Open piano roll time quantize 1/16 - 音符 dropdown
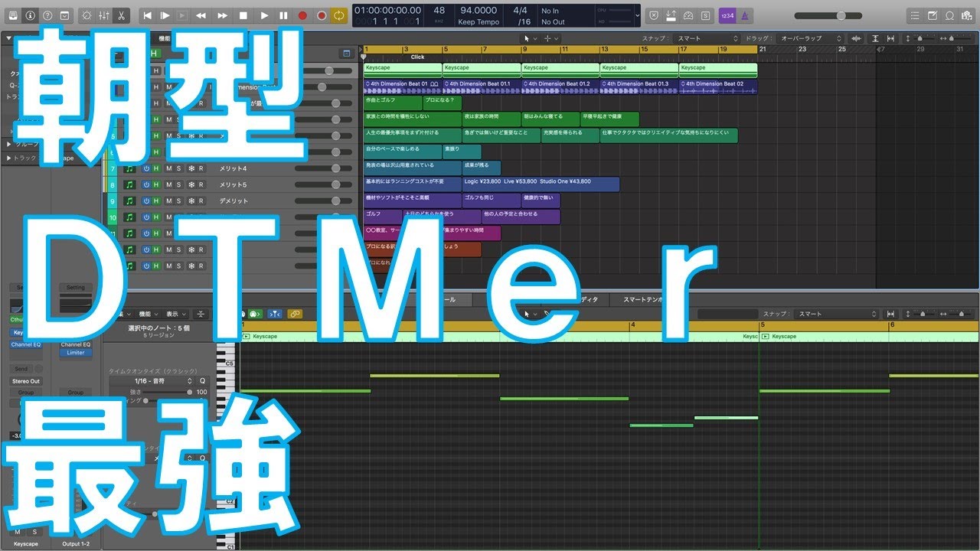Viewport: 980px width, 551px height. click(x=152, y=380)
